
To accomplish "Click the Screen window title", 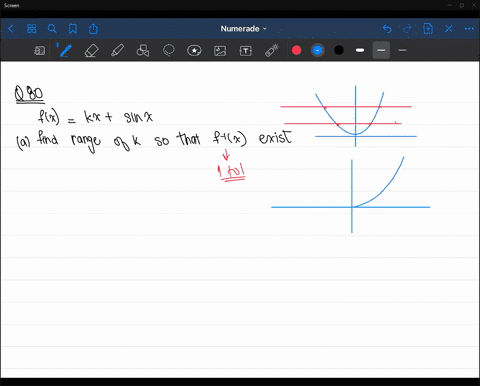I will coord(12,5).
